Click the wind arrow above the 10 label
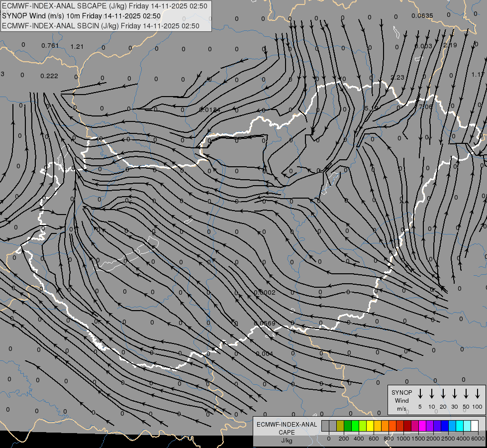The height and width of the screenshot is (448, 487). pyautogui.click(x=432, y=394)
